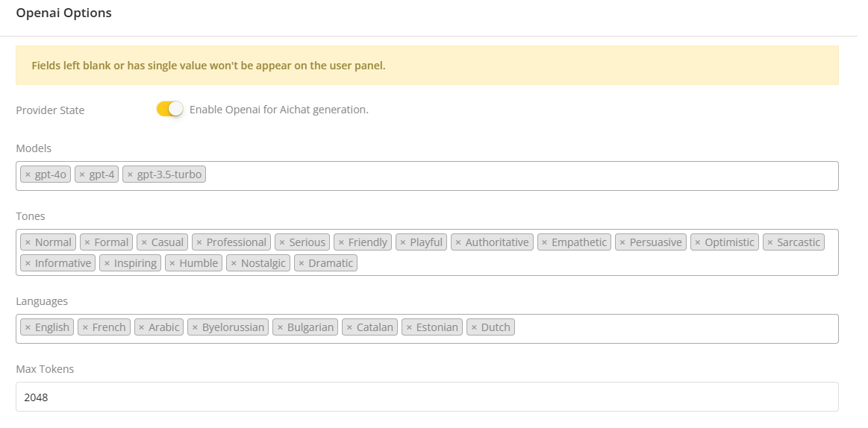Remove the English language tag
This screenshot has height=428, width=868.
28,327
